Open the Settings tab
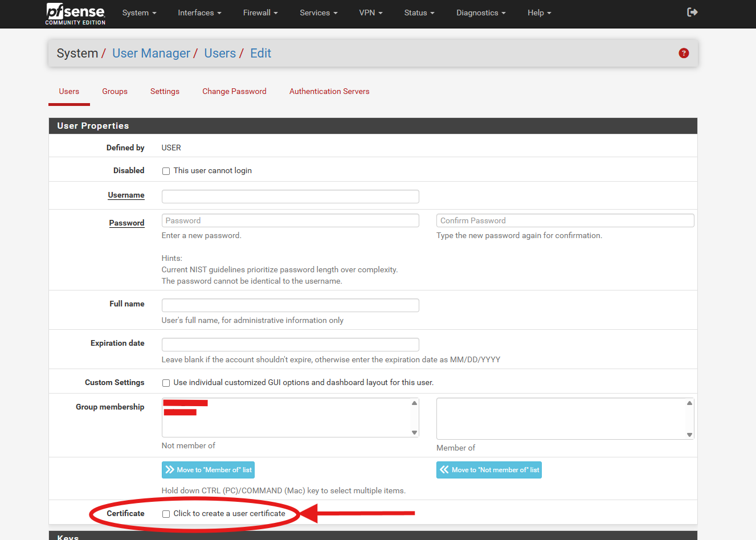756x540 pixels. (x=165, y=91)
